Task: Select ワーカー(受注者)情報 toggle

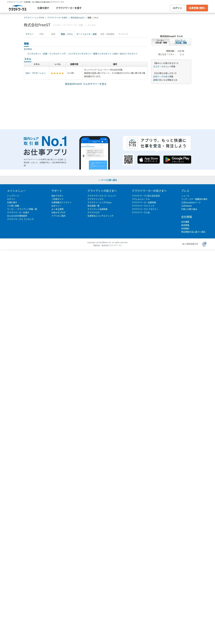Action: coord(161,42)
